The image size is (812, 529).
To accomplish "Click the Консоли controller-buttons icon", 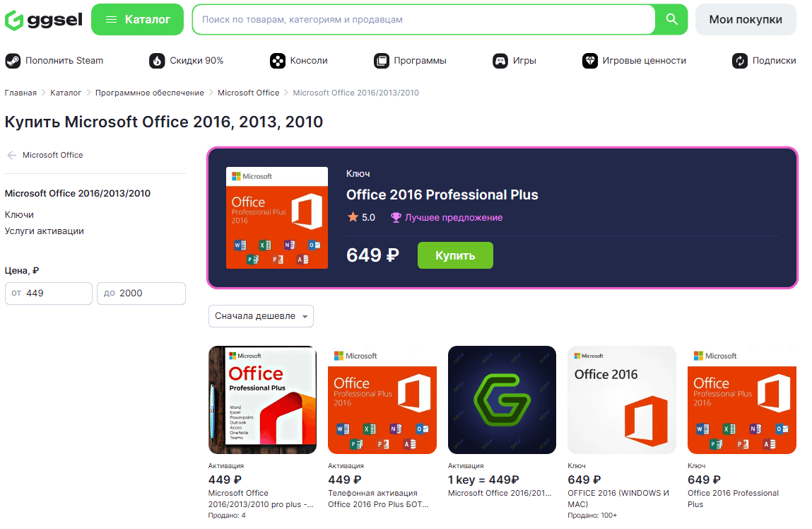I will [x=278, y=61].
